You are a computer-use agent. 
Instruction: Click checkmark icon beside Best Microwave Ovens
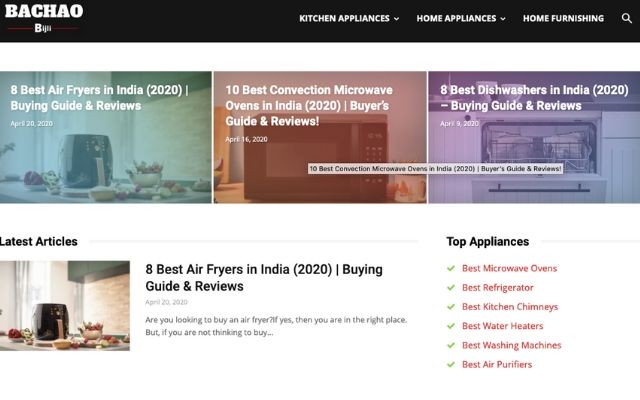tap(451, 268)
